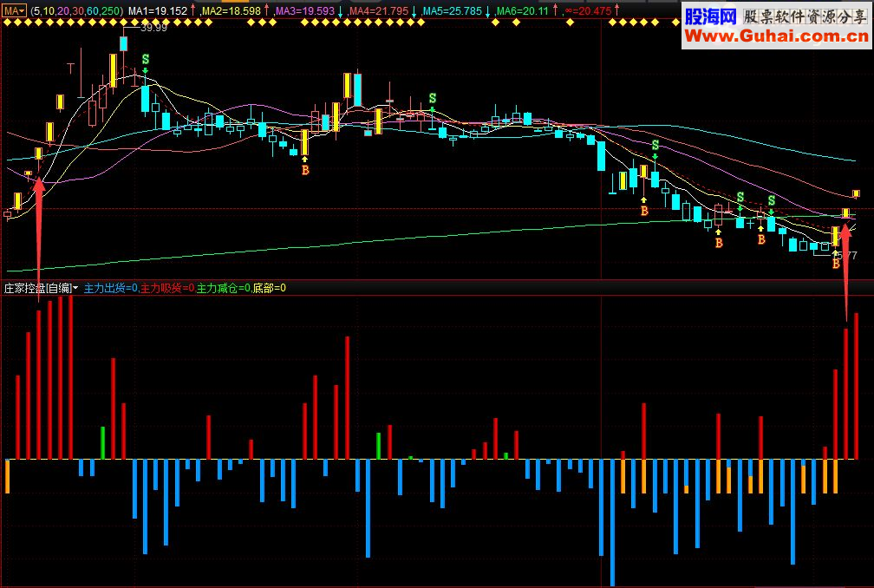Select the MA3=19.593 value label
874x588 pixels.
click(304, 10)
